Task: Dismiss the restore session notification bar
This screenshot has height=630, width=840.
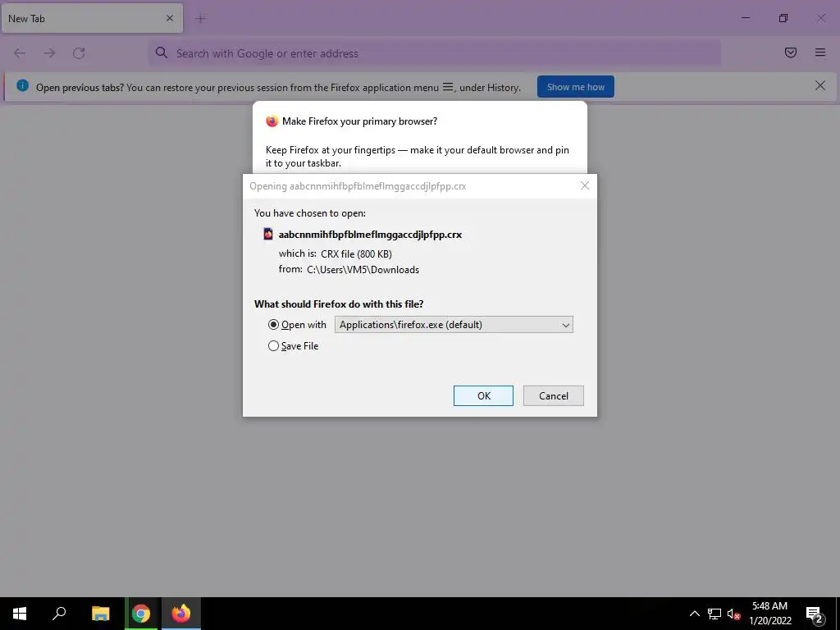Action: coord(819,85)
